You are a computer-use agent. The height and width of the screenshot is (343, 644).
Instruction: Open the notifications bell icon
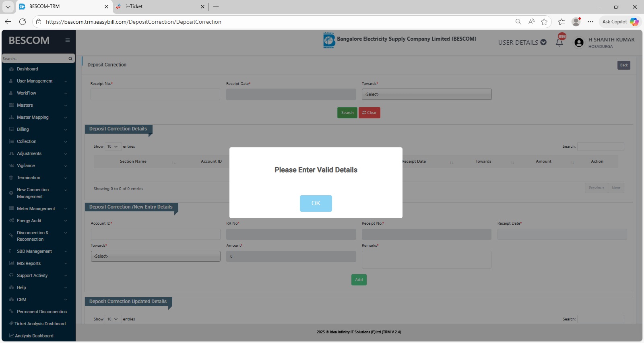559,42
